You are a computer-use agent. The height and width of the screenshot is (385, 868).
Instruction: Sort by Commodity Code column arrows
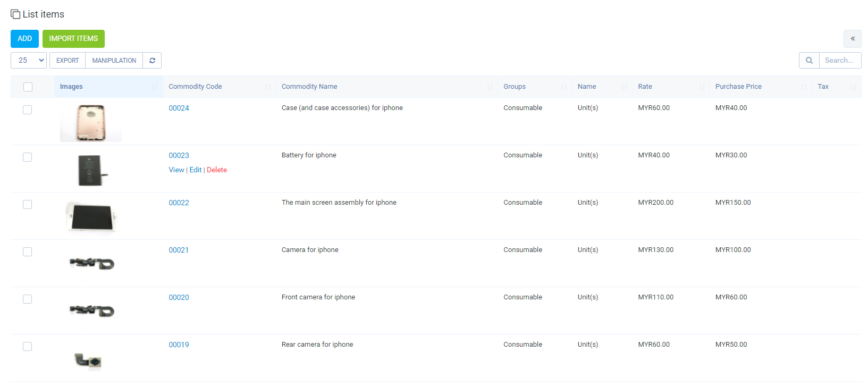pos(268,87)
